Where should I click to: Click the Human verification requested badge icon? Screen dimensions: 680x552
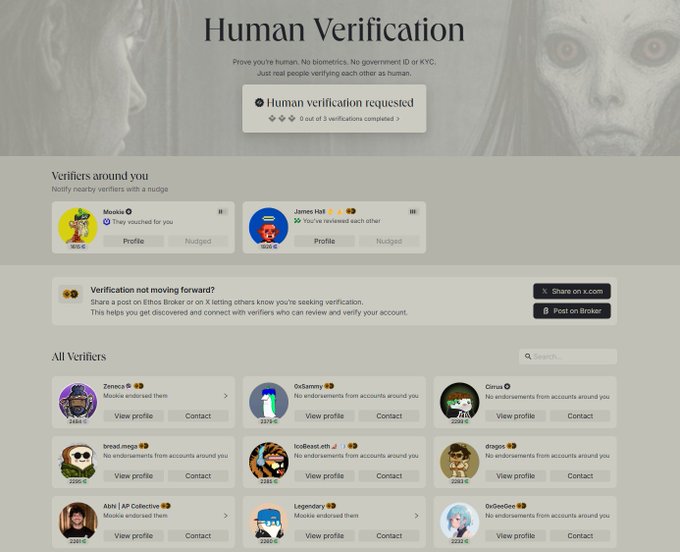point(259,103)
